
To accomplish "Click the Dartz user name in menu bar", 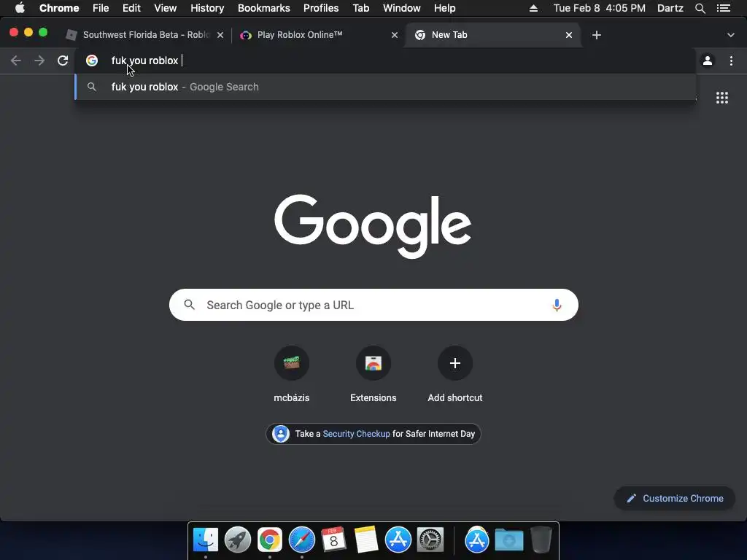I will pyautogui.click(x=670, y=8).
